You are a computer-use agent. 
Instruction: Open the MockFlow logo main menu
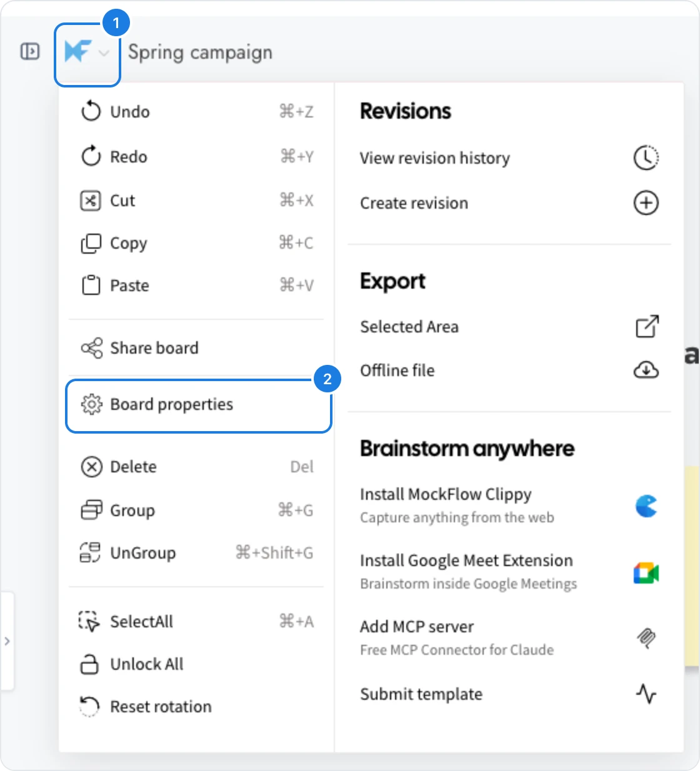[x=87, y=52]
